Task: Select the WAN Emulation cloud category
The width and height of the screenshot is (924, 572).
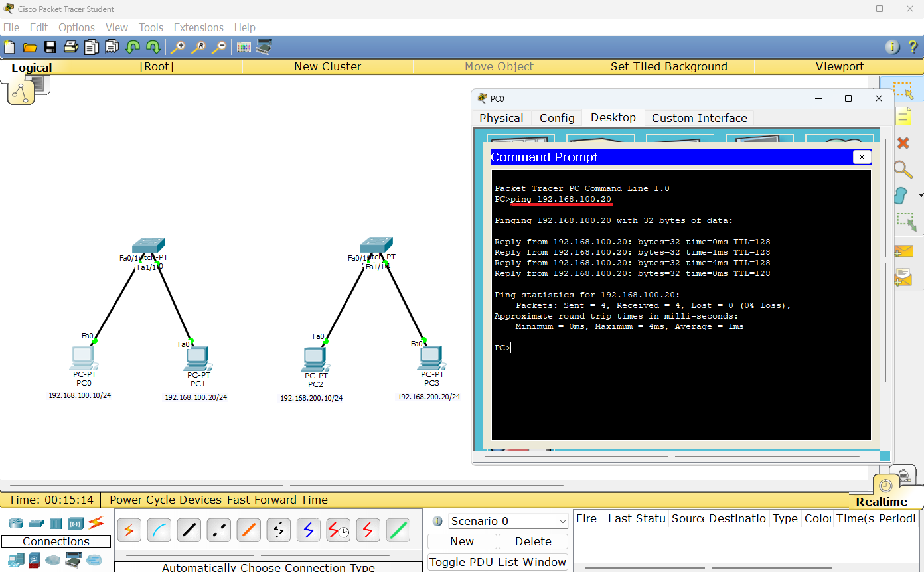Action: [53, 560]
